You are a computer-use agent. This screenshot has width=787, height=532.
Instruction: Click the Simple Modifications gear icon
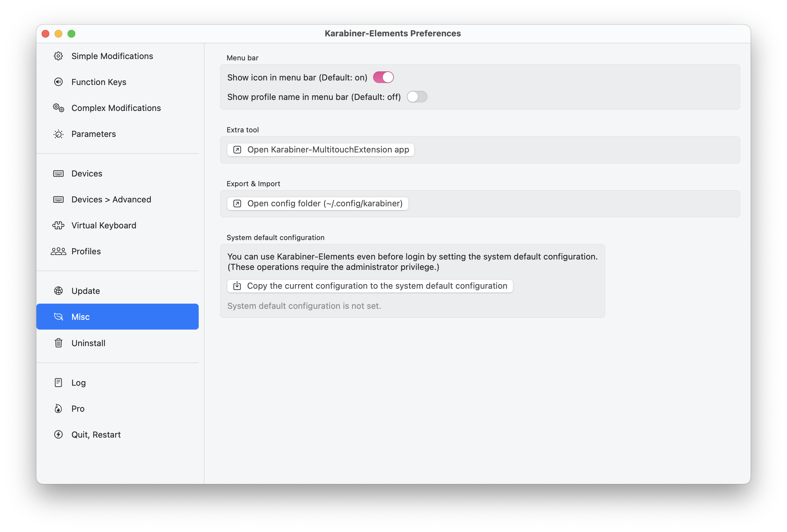(58, 56)
